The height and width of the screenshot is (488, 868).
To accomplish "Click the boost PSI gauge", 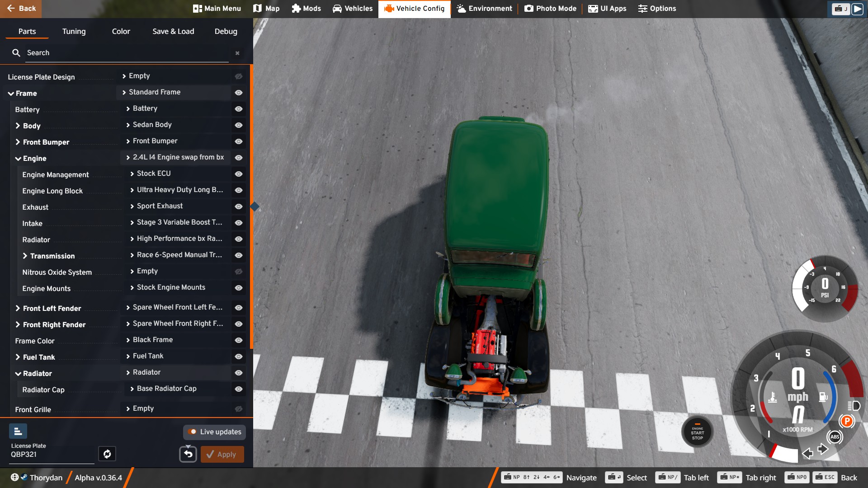I will point(825,288).
